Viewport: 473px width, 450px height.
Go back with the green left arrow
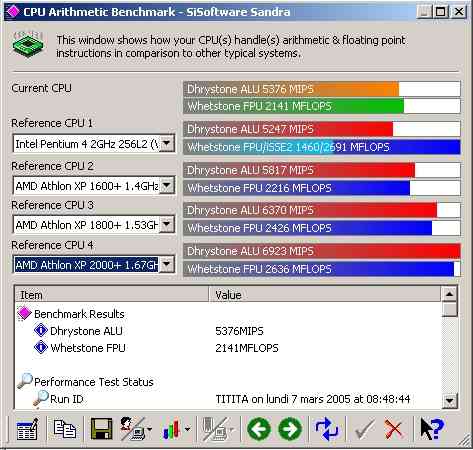(x=259, y=429)
